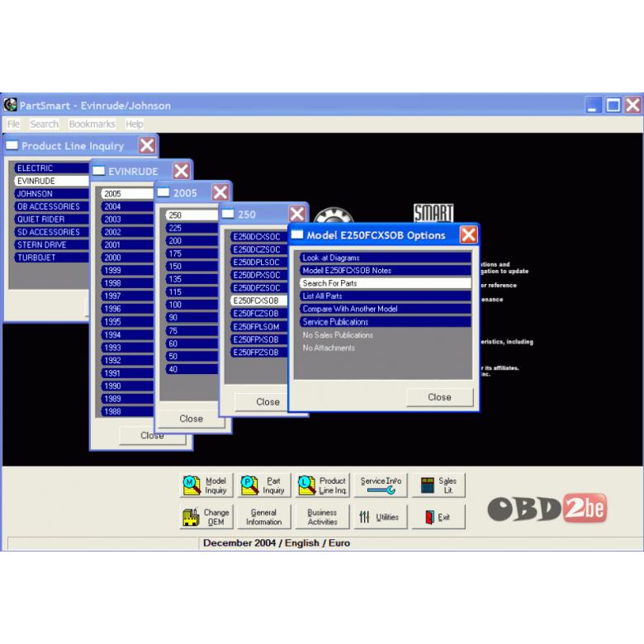Viewport: 644px width, 644px height.
Task: Select ELECTRIC in Product Line Inquiry
Action: tap(52, 168)
